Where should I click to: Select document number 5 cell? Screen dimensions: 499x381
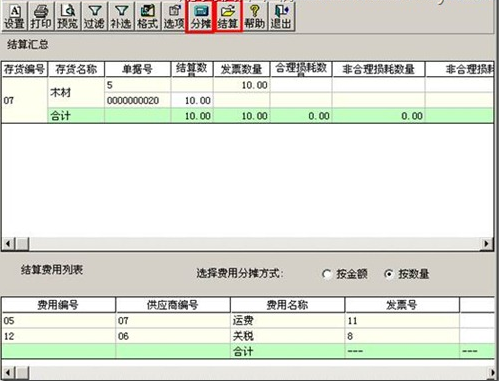click(138, 85)
